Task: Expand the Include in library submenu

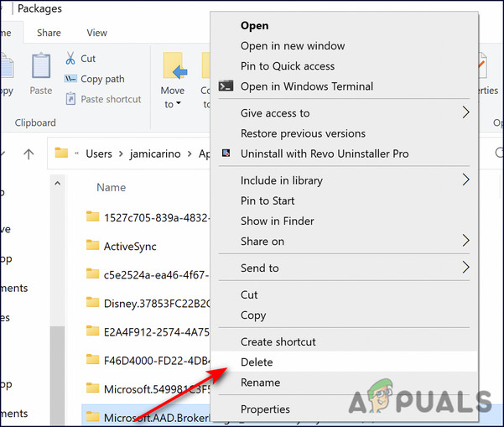Action: (x=465, y=180)
